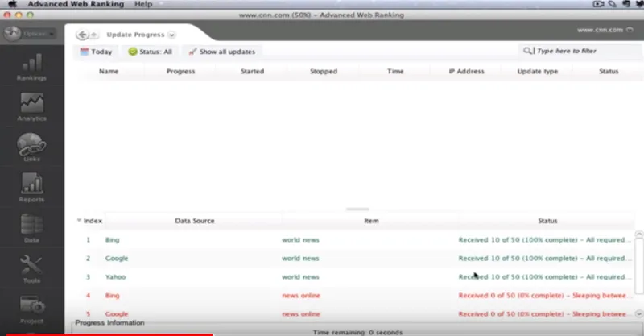Click the screen recording menu bar icon

598,4
